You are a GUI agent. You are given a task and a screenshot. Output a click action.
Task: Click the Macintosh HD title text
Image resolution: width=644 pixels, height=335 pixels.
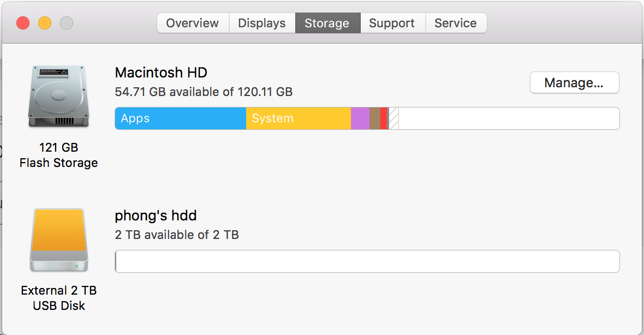[x=160, y=73]
